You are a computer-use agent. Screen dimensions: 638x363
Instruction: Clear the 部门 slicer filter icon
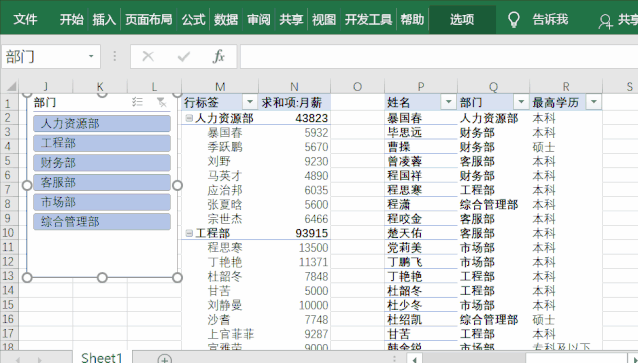(x=162, y=102)
